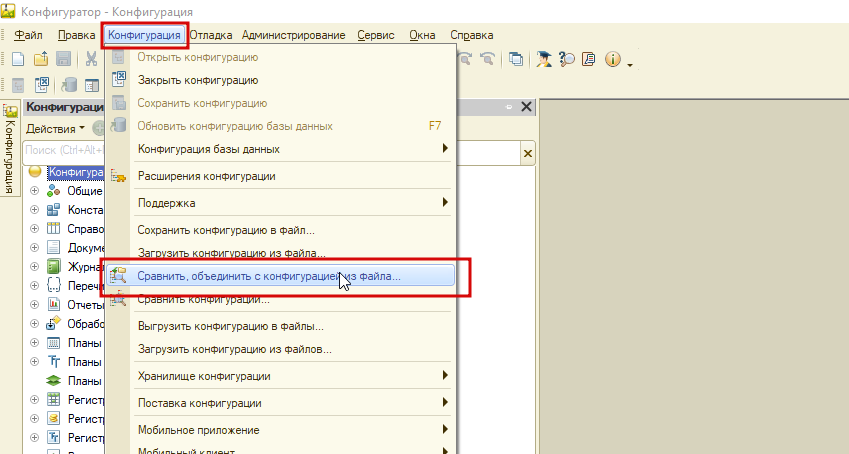The width and height of the screenshot is (849, 454).
Task: Open Хранилище конфигурации submenu
Action: click(x=280, y=376)
